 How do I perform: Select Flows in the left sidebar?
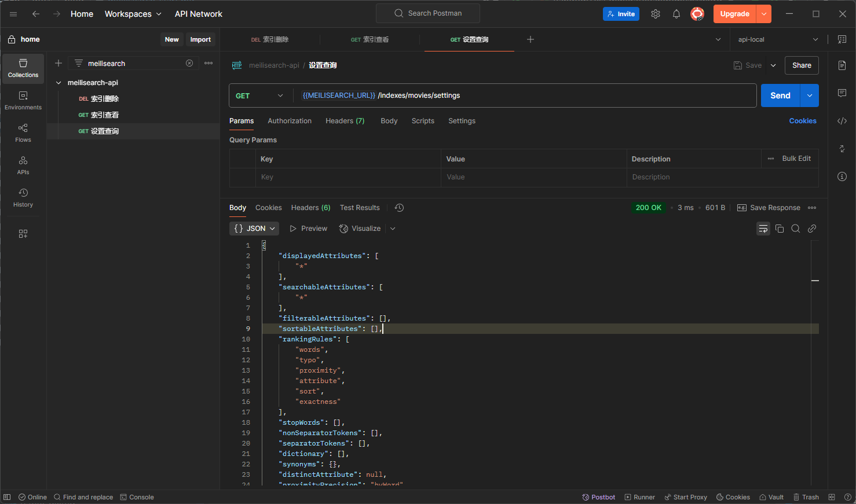click(x=23, y=133)
